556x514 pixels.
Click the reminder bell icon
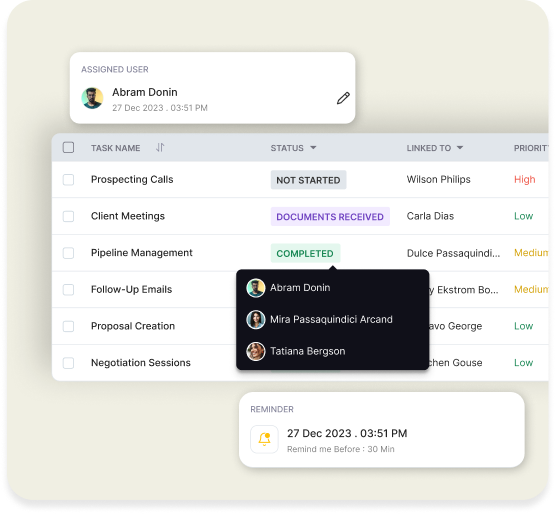click(264, 439)
